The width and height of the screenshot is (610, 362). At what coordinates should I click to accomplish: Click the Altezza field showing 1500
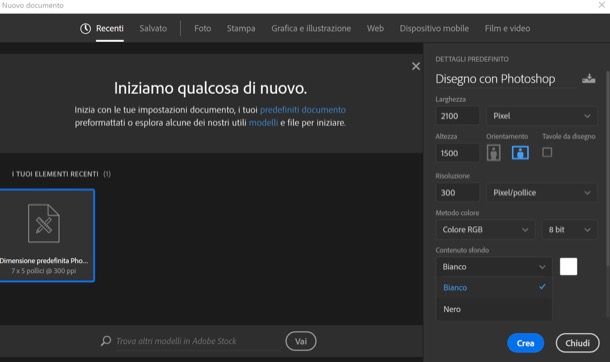tap(458, 153)
